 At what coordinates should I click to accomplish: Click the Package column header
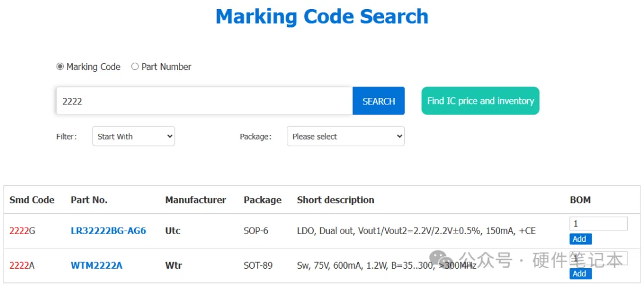[262, 200]
